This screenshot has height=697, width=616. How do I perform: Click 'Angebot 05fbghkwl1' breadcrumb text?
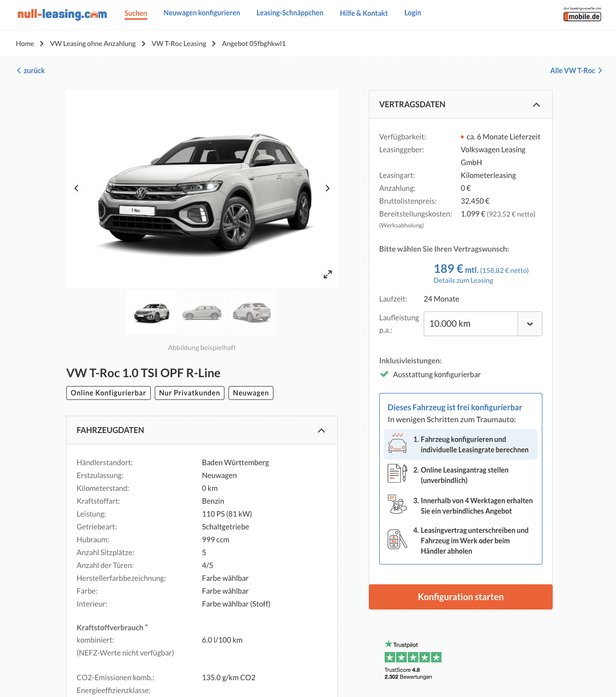(254, 44)
